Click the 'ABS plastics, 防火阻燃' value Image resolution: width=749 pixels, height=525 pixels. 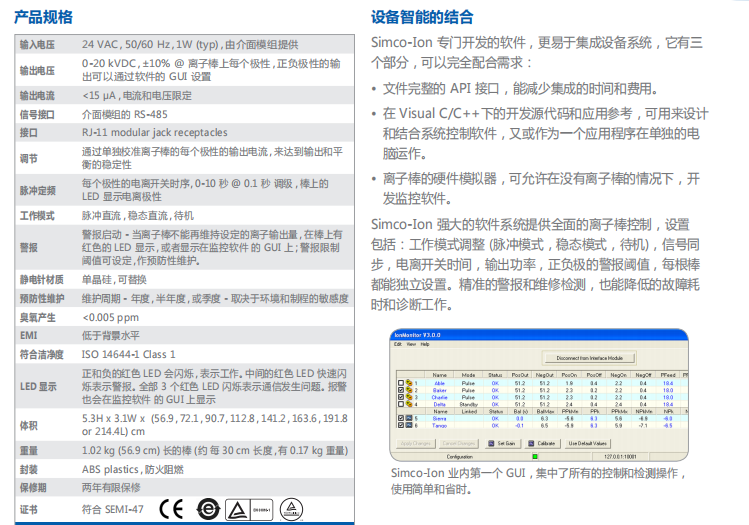coord(132,470)
